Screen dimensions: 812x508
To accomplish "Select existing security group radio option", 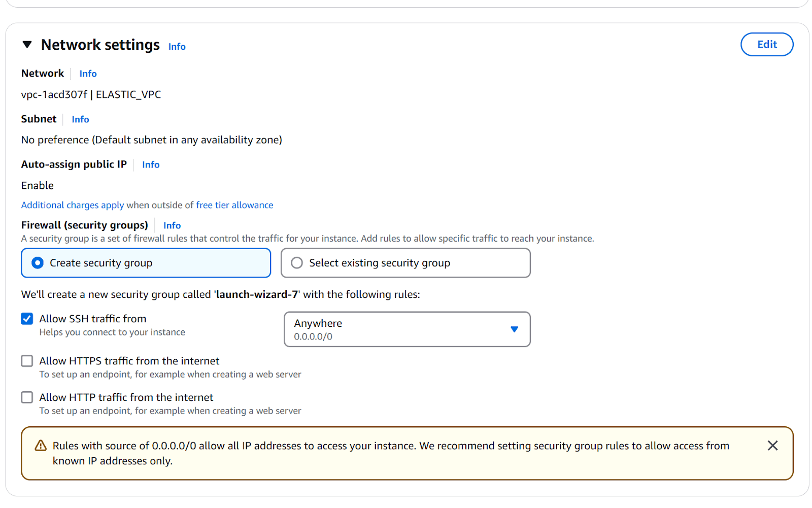I will [x=297, y=263].
